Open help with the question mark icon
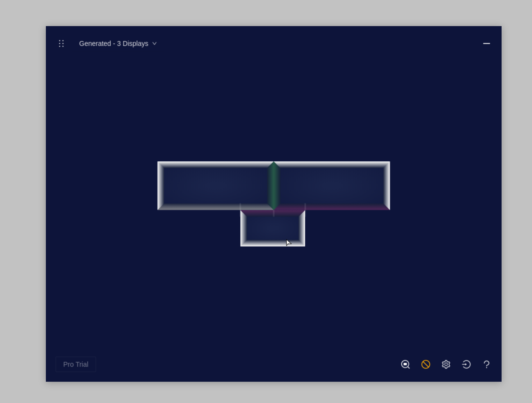This screenshot has height=403, width=532. (x=486, y=364)
